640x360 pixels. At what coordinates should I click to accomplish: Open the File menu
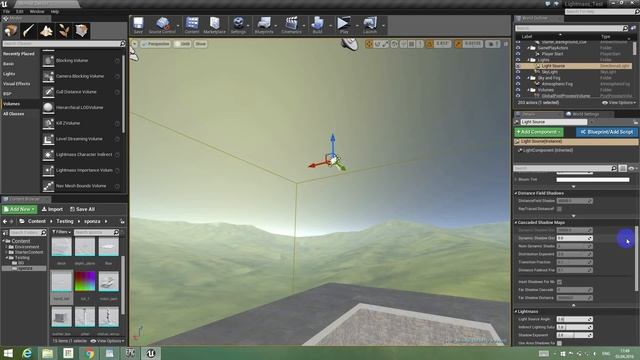pos(6,11)
